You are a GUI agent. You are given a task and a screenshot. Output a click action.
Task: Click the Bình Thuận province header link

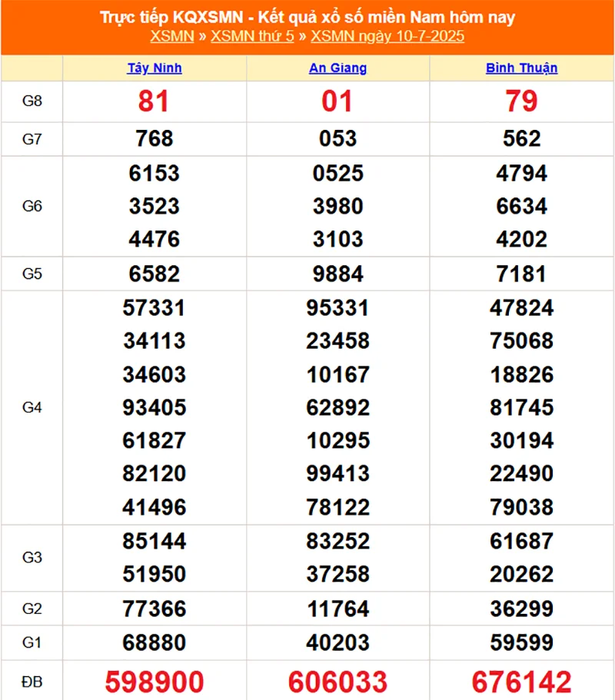(521, 68)
